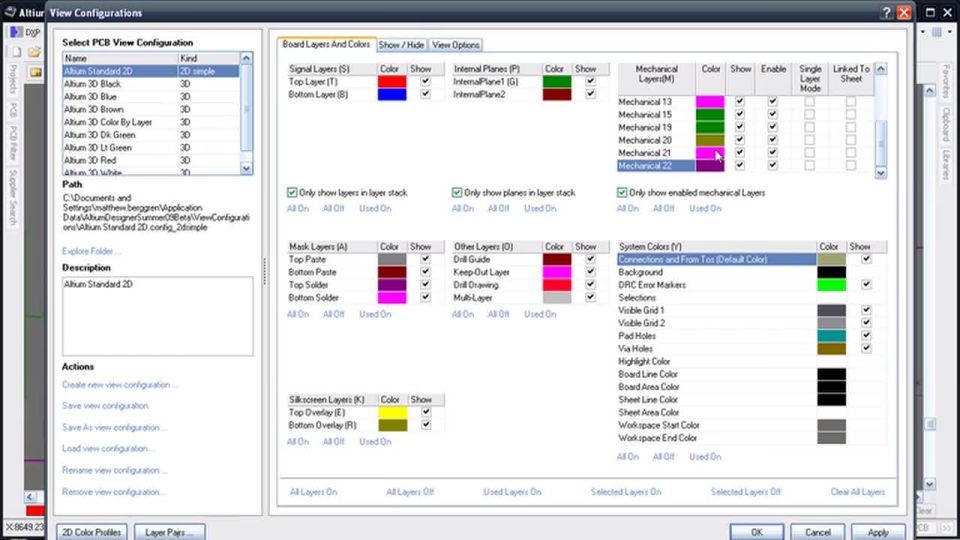Select Altium 3D Black configuration
This screenshot has width=960, height=540.
151,84
